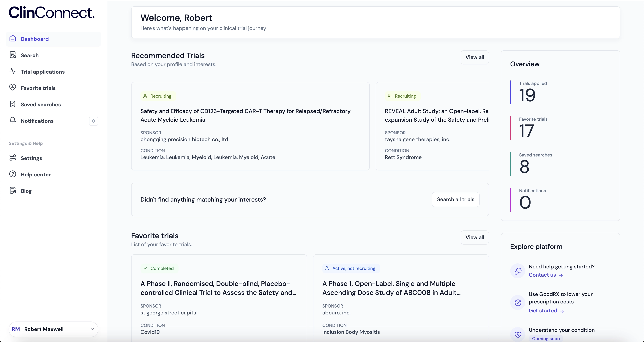Open the ABC008 Phase 1 trial card
This screenshot has width=644, height=342.
point(401,298)
